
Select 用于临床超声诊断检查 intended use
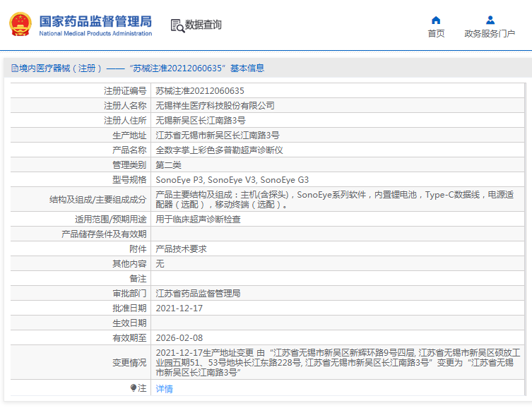tap(198, 220)
